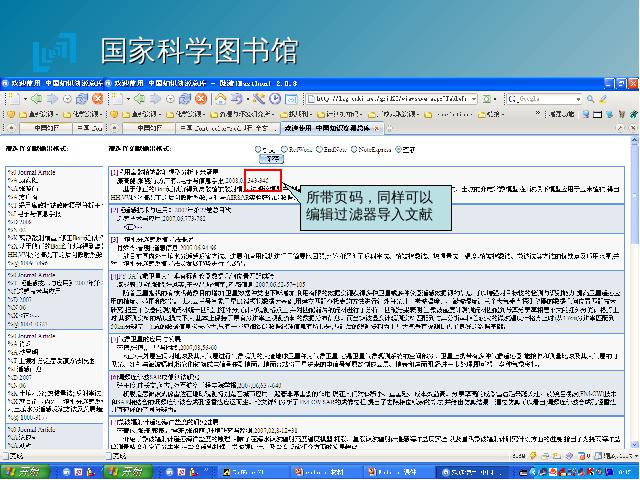
Task: Switch to the middle tab left of the active tab
Action: coord(227,128)
